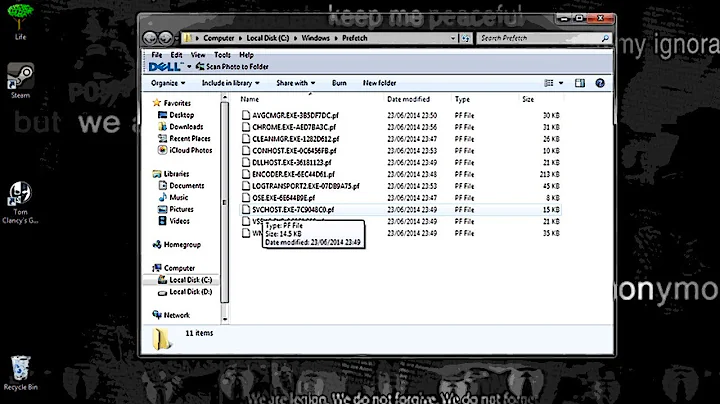
Task: Open the Recycle Bin icon
Action: tap(20, 373)
